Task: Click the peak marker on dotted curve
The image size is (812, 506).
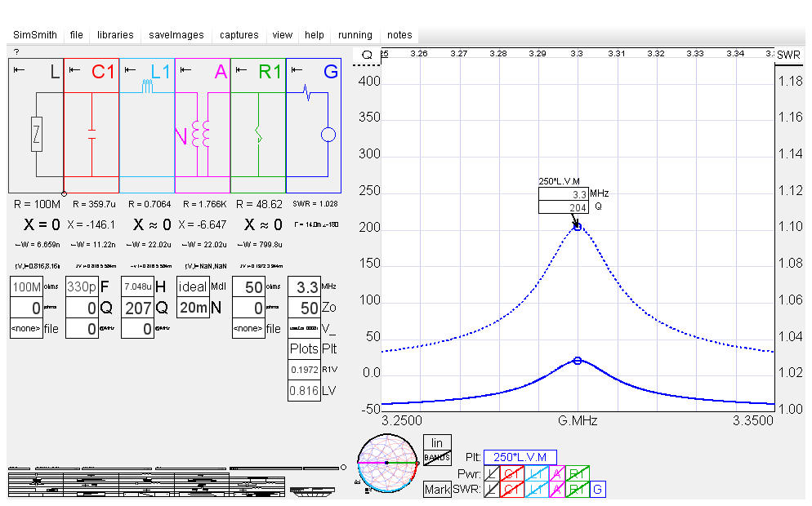Action: point(578,227)
